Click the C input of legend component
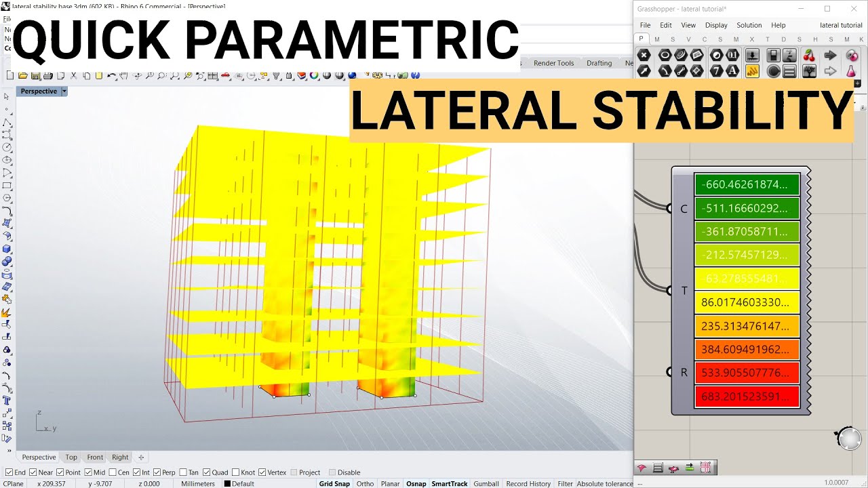 point(684,209)
